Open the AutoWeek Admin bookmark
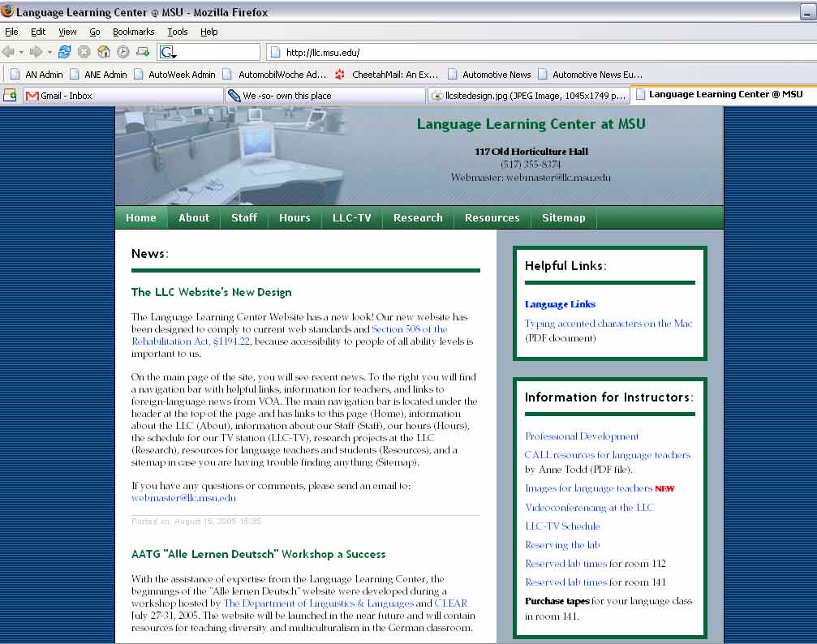Screen dimensions: 817x644 [175, 75]
